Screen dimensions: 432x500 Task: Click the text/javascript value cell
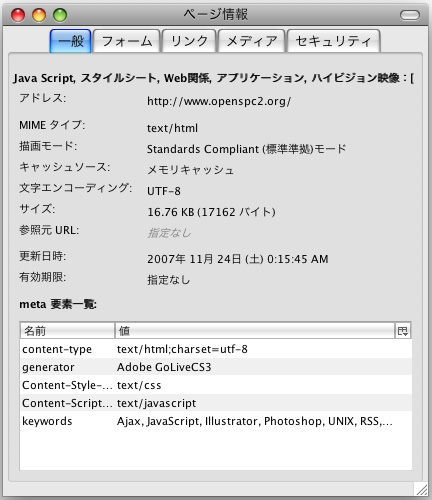pos(156,403)
